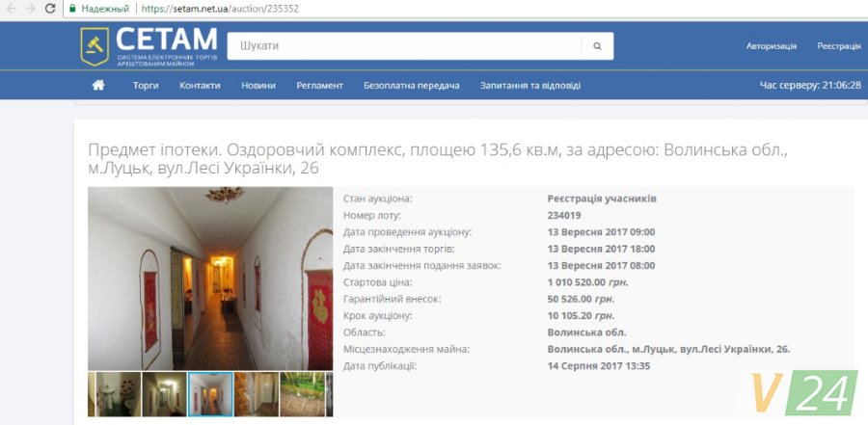The height and width of the screenshot is (425, 868).
Task: Open the Торги menu item
Action: 146,86
